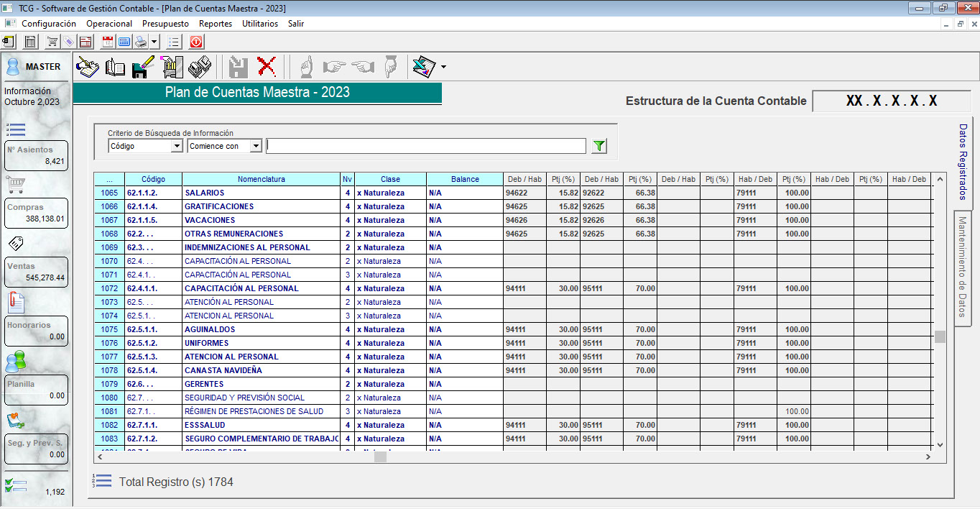
Task: Click the search text input field
Action: tap(425, 146)
